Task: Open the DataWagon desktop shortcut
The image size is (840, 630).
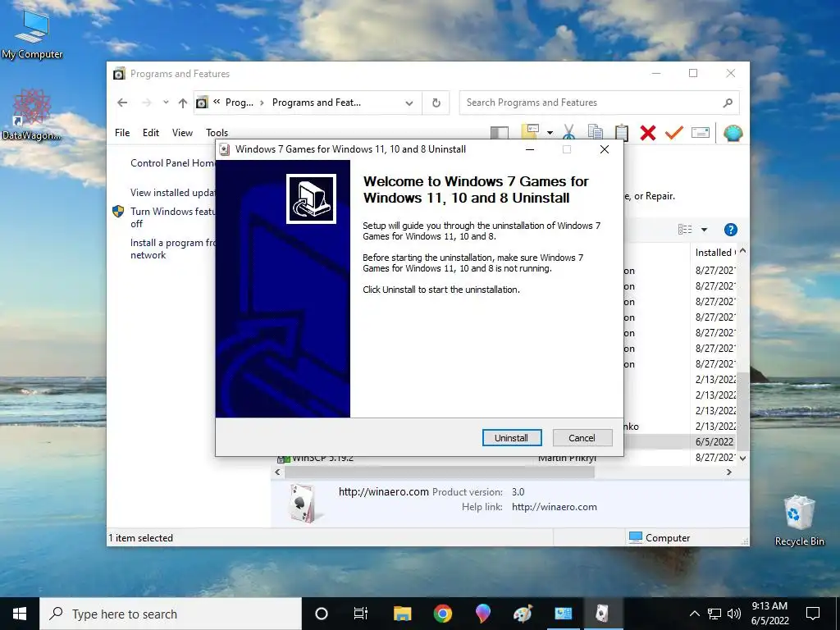Action: [32, 115]
